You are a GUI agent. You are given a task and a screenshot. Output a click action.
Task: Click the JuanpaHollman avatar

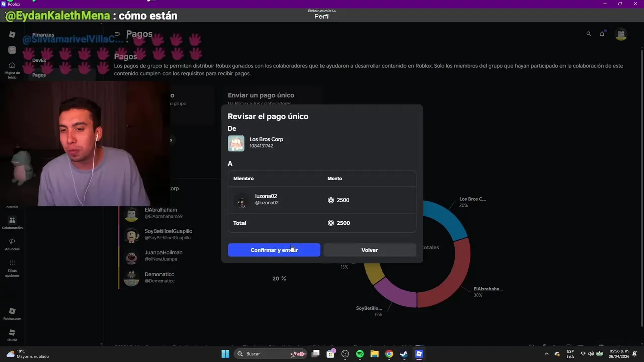(x=131, y=256)
